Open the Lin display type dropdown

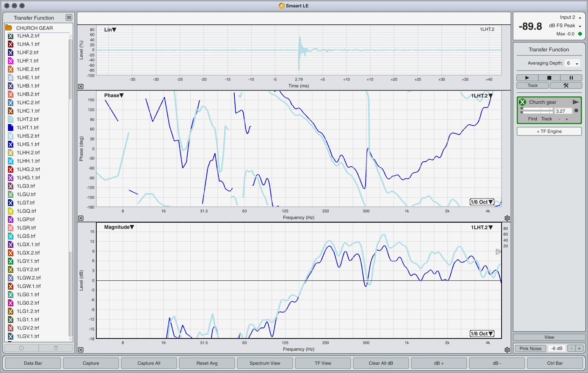tap(110, 30)
